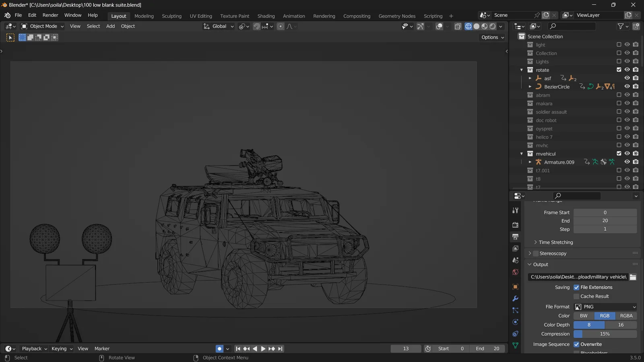644x362 pixels.
Task: Adjust the Compression slider in Output
Action: (x=605, y=334)
